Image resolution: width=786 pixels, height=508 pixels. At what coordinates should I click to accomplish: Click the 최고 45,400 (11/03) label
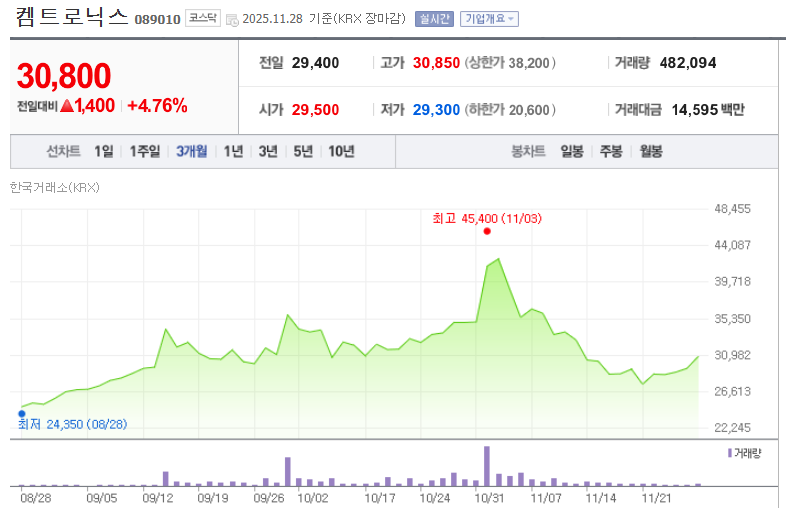coord(487,219)
